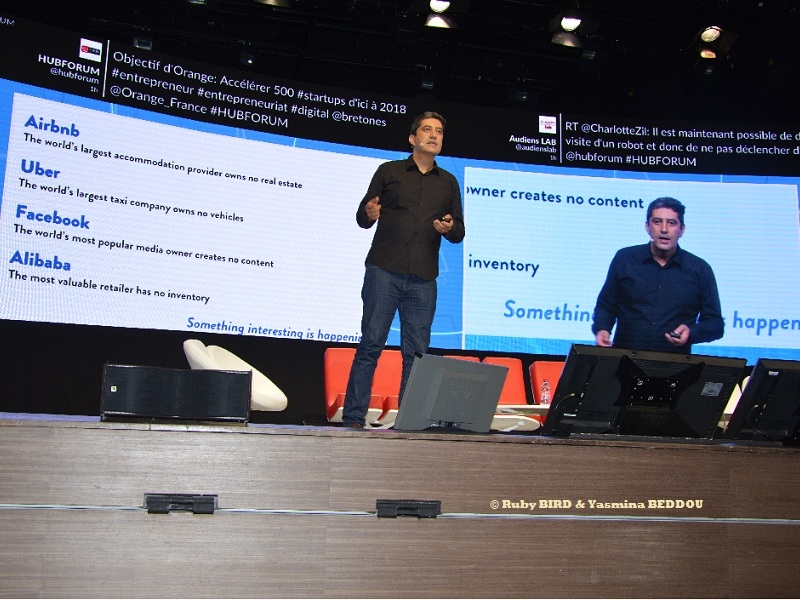800x600 pixels.
Task: Click the "@Orange_France" mention
Action: pyautogui.click(x=159, y=100)
